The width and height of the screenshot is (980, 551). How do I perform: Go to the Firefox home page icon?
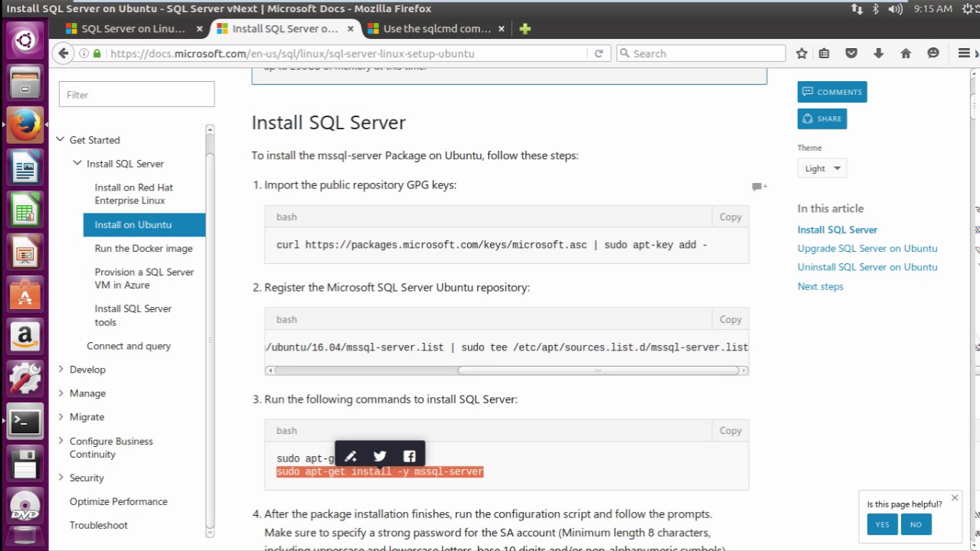(906, 54)
